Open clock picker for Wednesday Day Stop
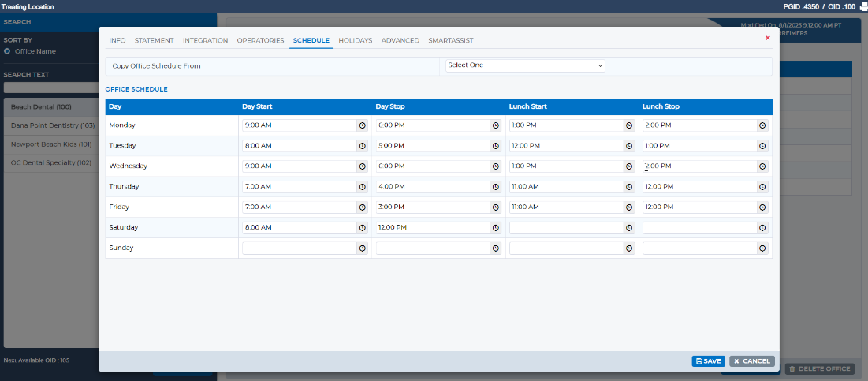 click(x=496, y=166)
